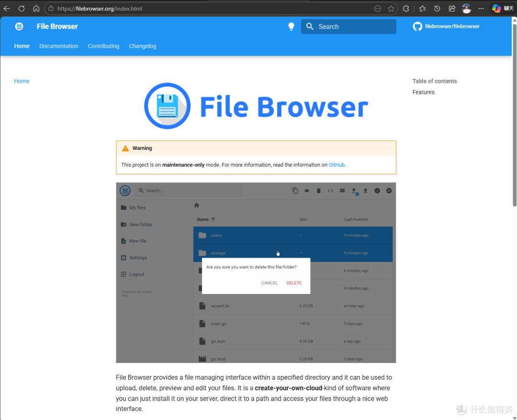The image size is (517, 420).
Task: Click Settings in demo sidebar
Action: click(134, 258)
